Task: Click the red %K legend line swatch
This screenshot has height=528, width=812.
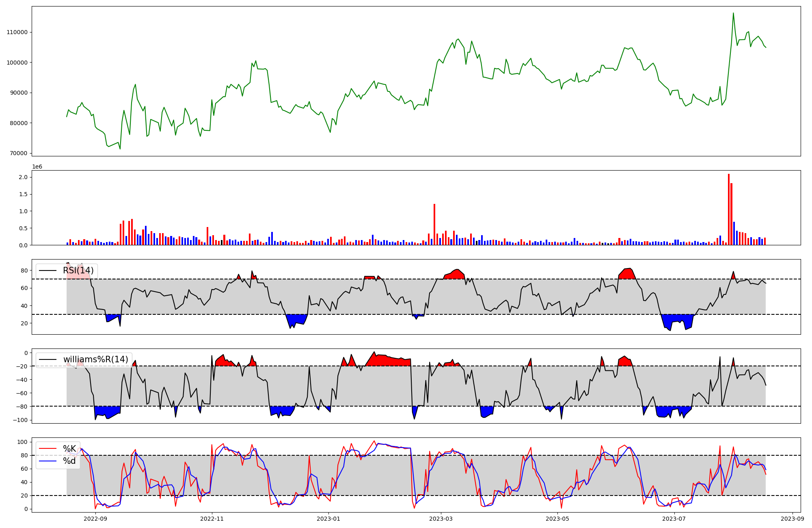Action: point(48,448)
